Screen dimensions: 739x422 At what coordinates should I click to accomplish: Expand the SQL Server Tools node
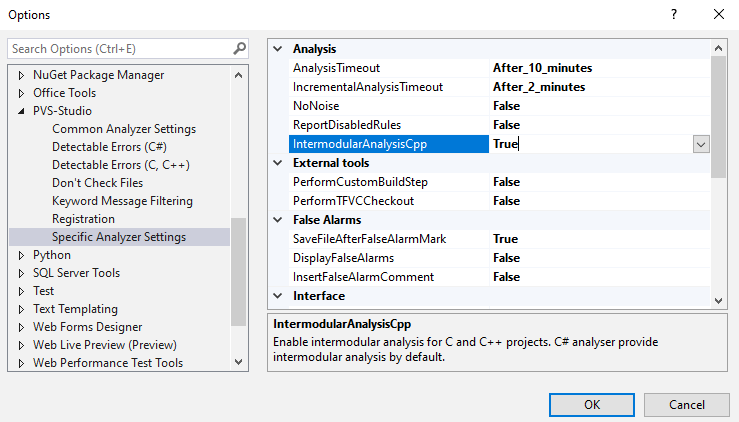pyautogui.click(x=23, y=273)
